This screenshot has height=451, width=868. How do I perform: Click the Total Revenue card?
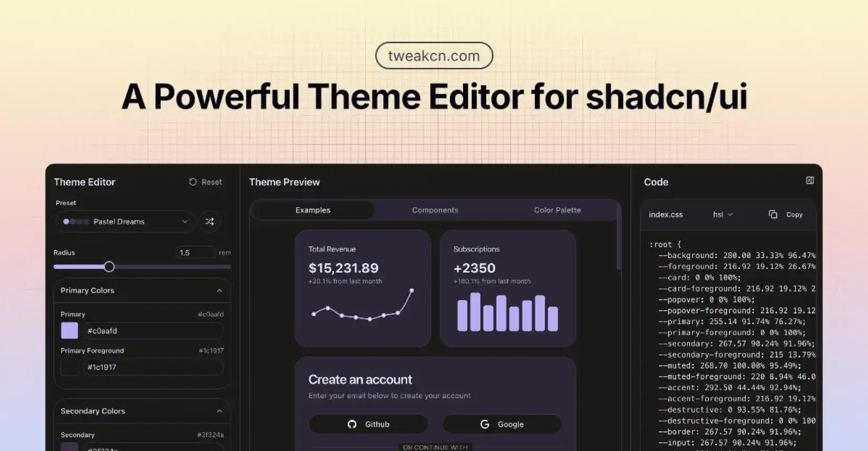pyautogui.click(x=363, y=288)
